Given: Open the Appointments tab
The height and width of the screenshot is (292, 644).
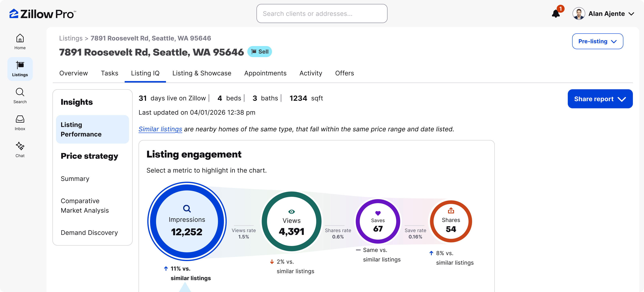Looking at the screenshot, I should coord(265,73).
